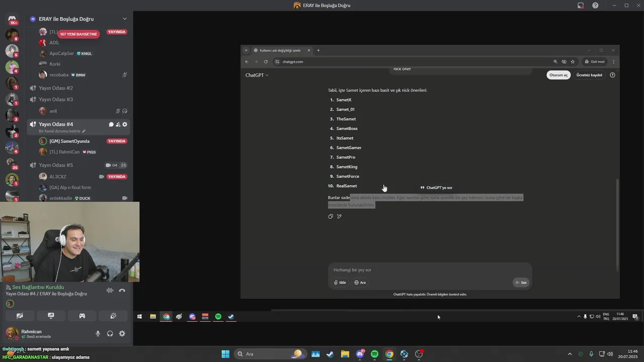This screenshot has width=644, height=362.
Task: Select user ApoCalpSer in channel list
Action: pos(61,53)
